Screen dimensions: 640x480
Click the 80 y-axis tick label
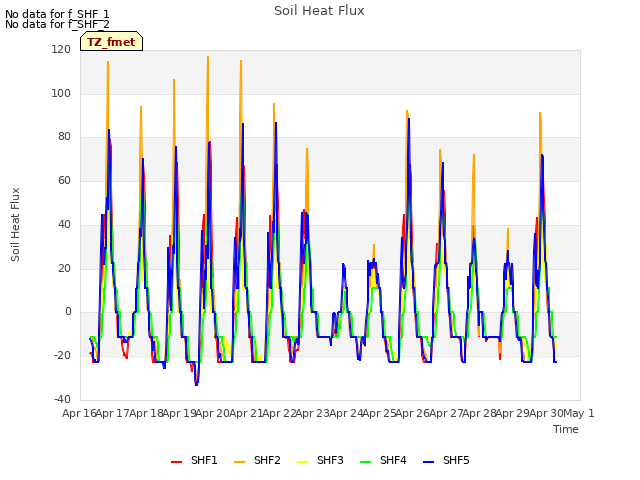point(64,137)
